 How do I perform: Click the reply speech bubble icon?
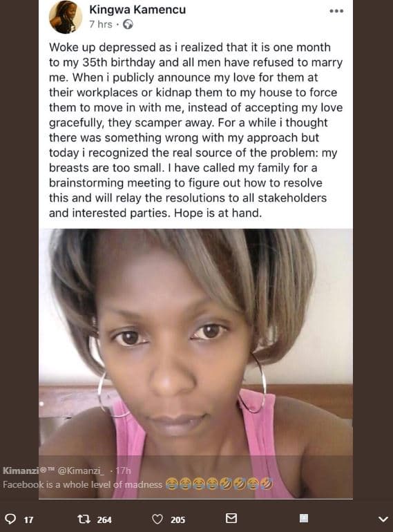(11, 519)
